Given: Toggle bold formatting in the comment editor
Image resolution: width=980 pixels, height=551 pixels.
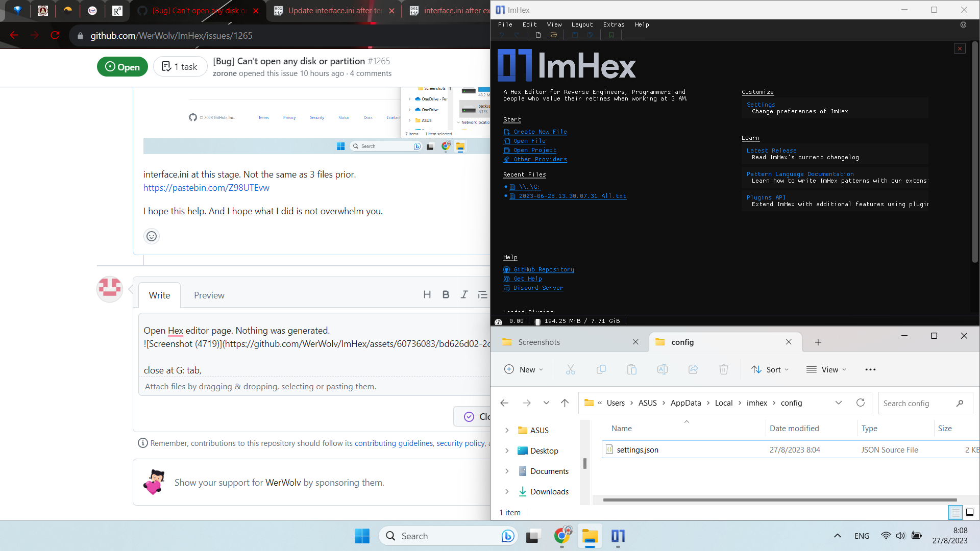Looking at the screenshot, I should 446,294.
